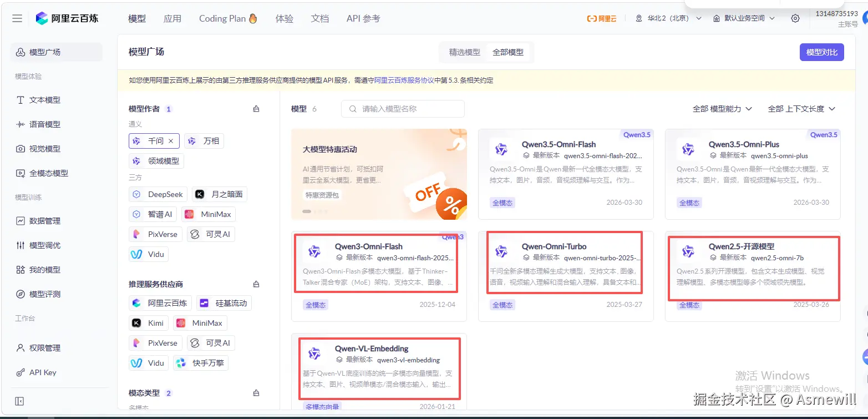Click the 全模态 tag on Qwen3-Omni-Flash card
868x419 pixels.
point(316,305)
